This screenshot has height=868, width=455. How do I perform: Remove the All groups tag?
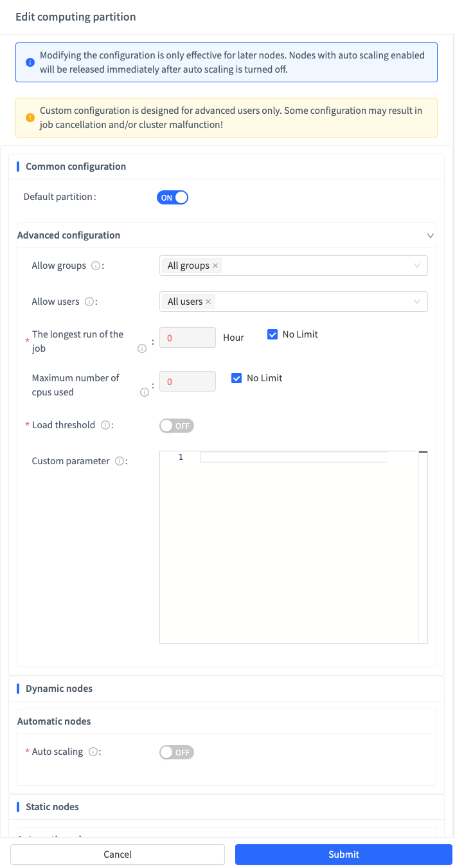pos(215,266)
